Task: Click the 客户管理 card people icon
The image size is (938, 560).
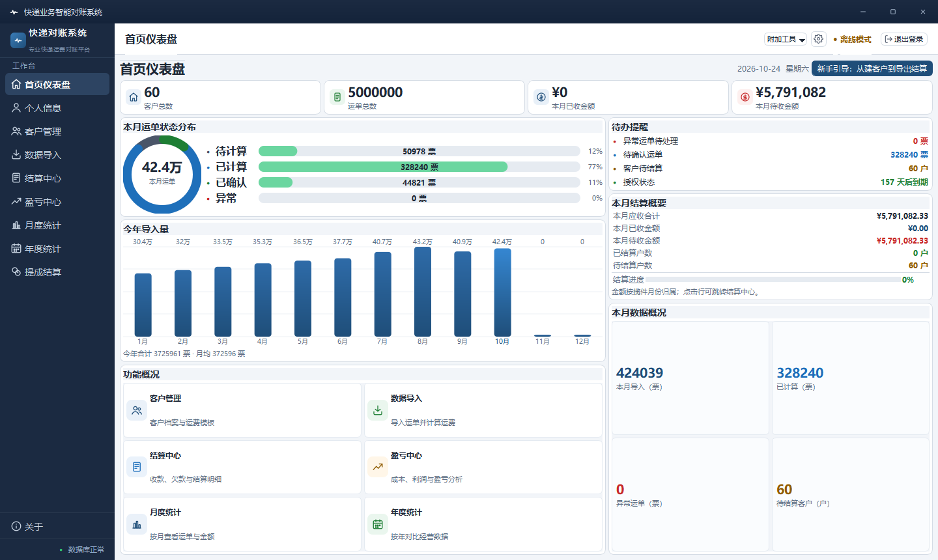Action: pyautogui.click(x=137, y=410)
